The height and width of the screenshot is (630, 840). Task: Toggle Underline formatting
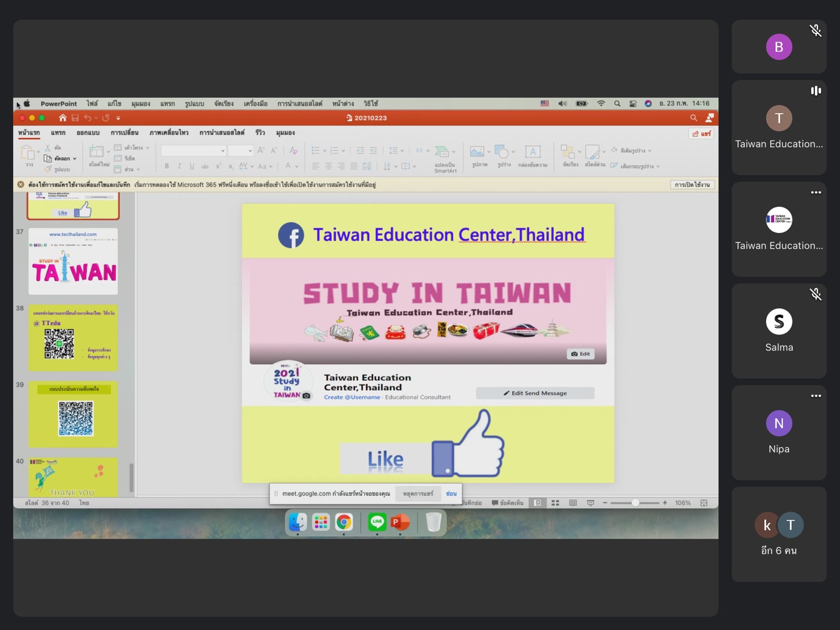(x=192, y=166)
